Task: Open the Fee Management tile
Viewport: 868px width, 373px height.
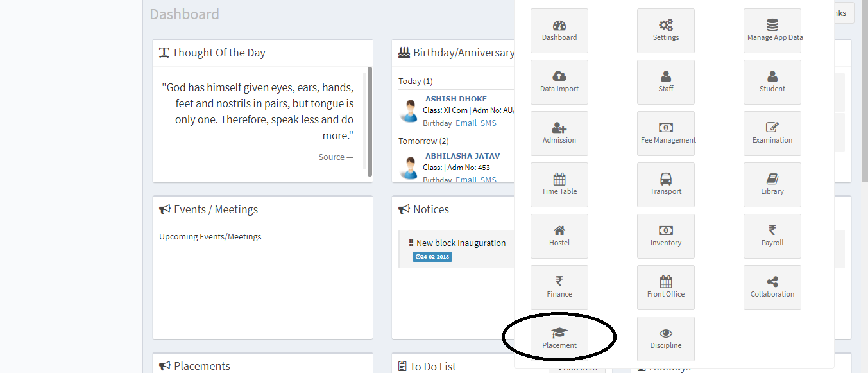Action: tap(666, 134)
